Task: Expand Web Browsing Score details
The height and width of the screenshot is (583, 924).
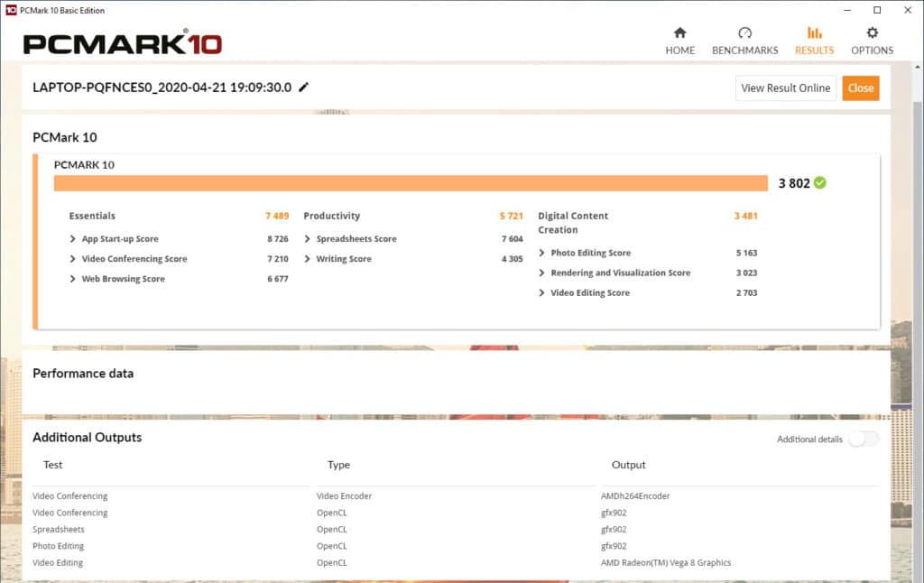Action: pyautogui.click(x=72, y=279)
